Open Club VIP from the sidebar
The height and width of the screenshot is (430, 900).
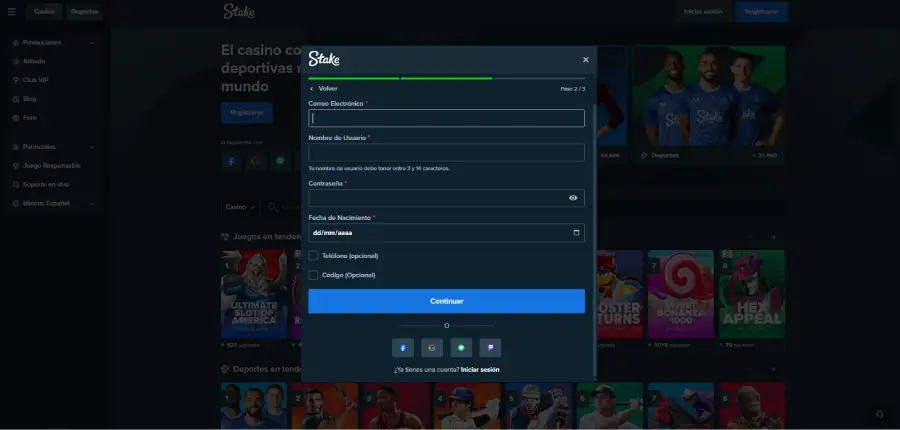pos(36,80)
